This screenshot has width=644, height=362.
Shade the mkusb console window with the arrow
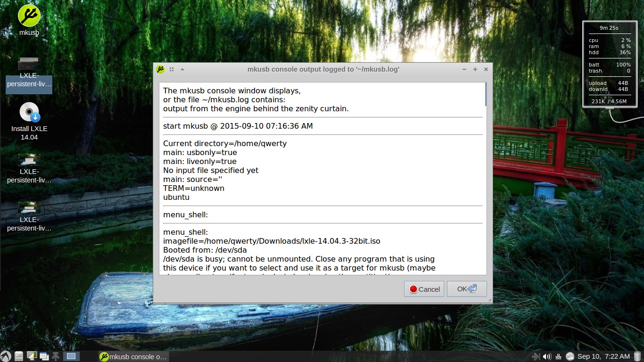[182, 69]
